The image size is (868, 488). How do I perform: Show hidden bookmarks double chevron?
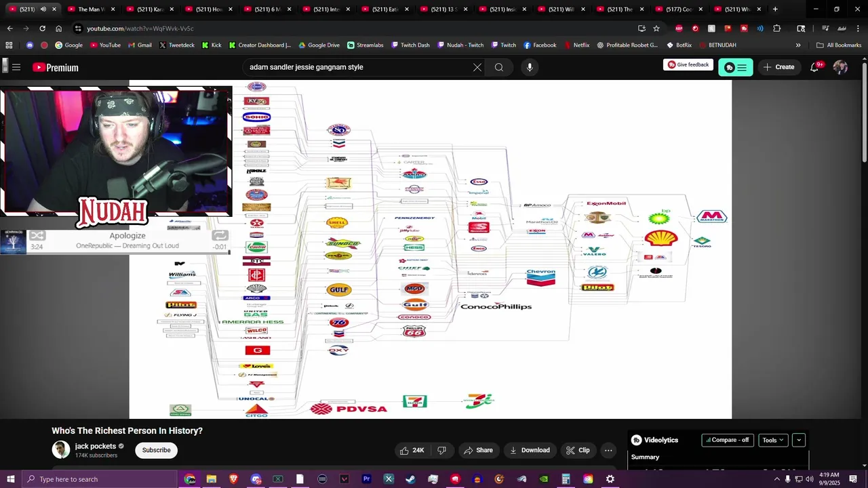click(x=798, y=45)
